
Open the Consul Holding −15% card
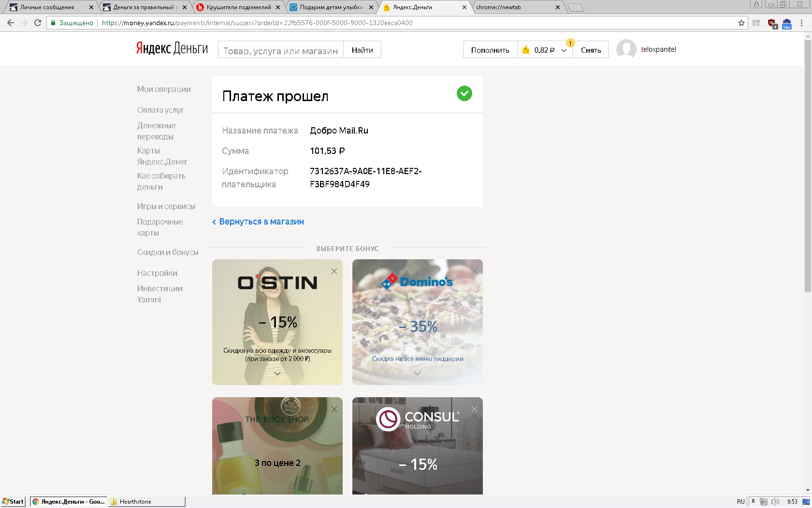[418, 446]
